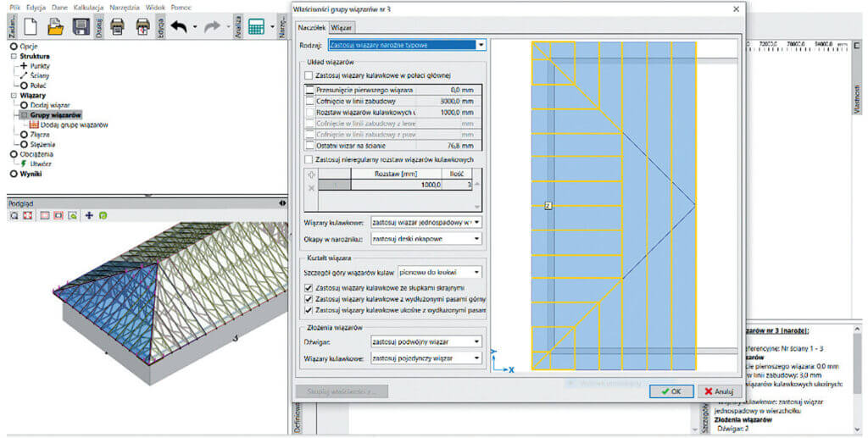Viewport: 868px width, 438px height.
Task: Click the Z marker in roof plan
Action: (548, 206)
